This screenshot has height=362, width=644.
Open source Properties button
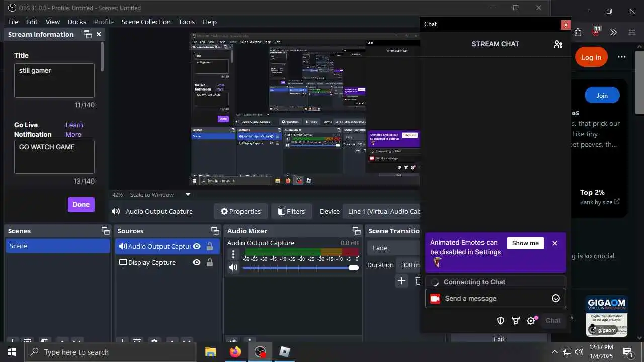[240, 211]
